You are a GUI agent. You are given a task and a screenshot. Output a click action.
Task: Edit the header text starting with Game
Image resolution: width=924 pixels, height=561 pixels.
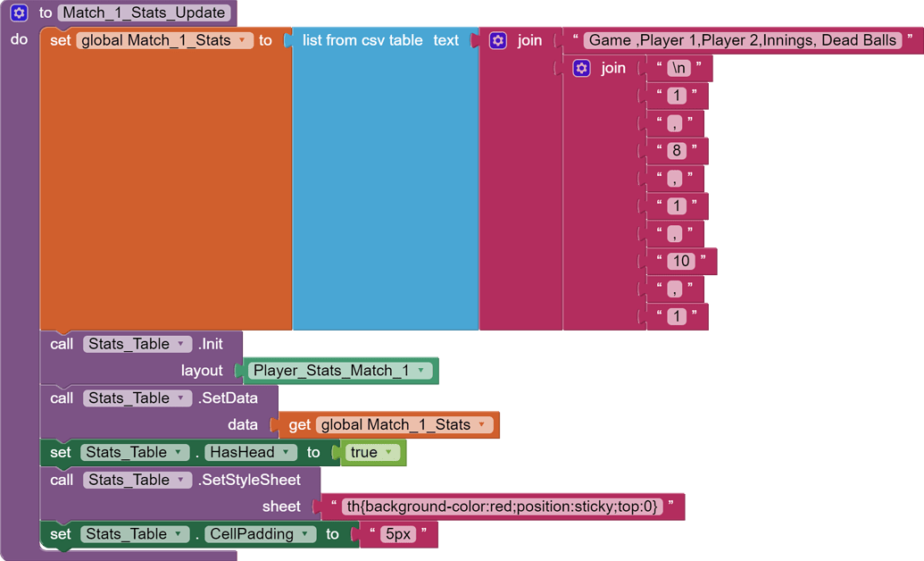[743, 40]
